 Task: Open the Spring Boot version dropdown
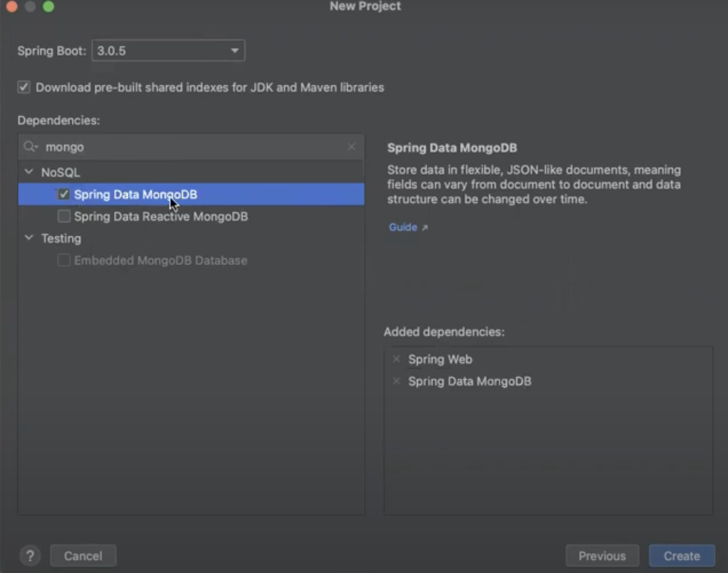tap(168, 50)
